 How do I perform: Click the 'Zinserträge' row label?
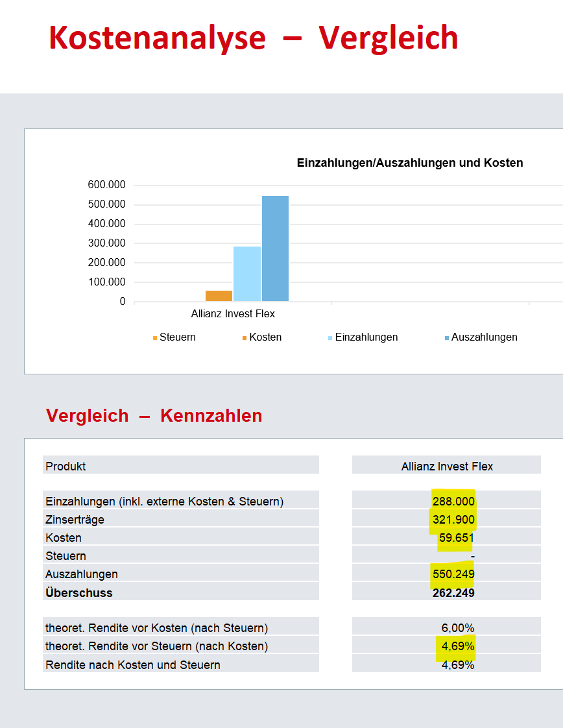(75, 520)
